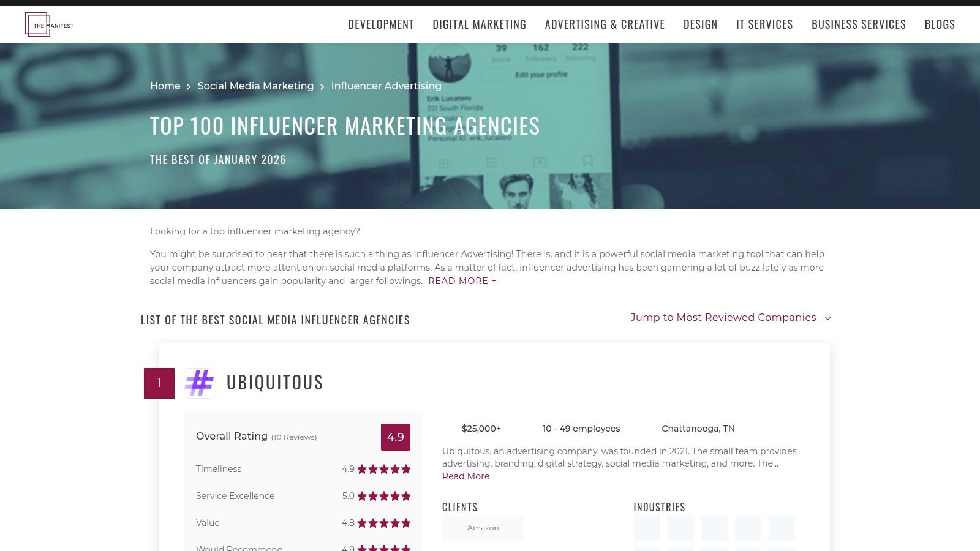
Task: Open Social Media Marketing breadcrumb link
Action: [x=255, y=86]
